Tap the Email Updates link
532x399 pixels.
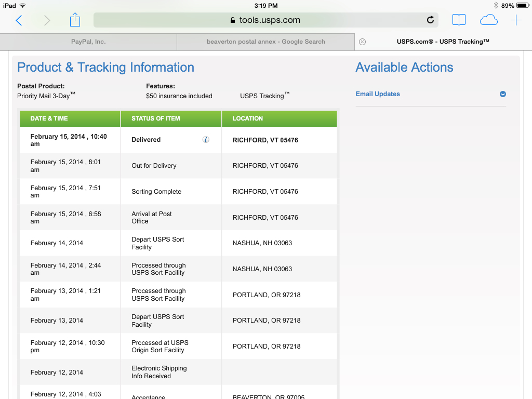[378, 94]
